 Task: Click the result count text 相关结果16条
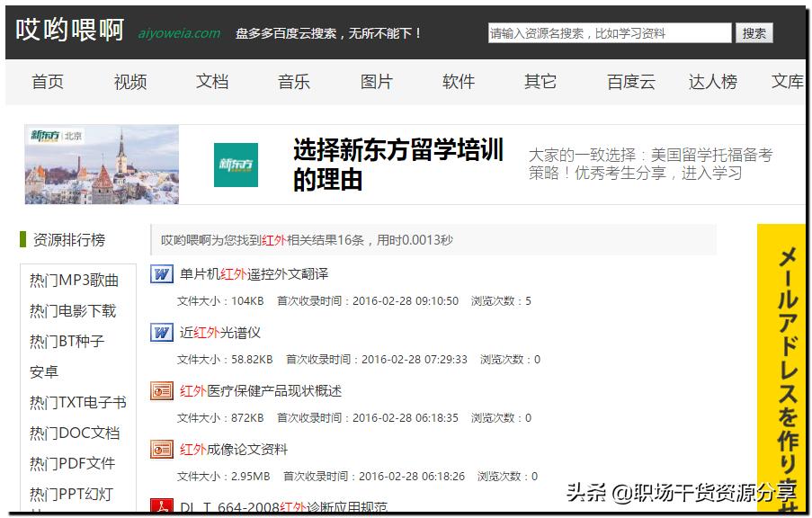326,240
